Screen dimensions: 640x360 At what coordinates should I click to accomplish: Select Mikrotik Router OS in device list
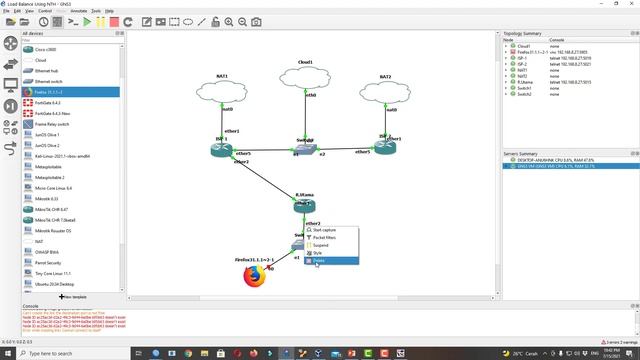coord(71,231)
